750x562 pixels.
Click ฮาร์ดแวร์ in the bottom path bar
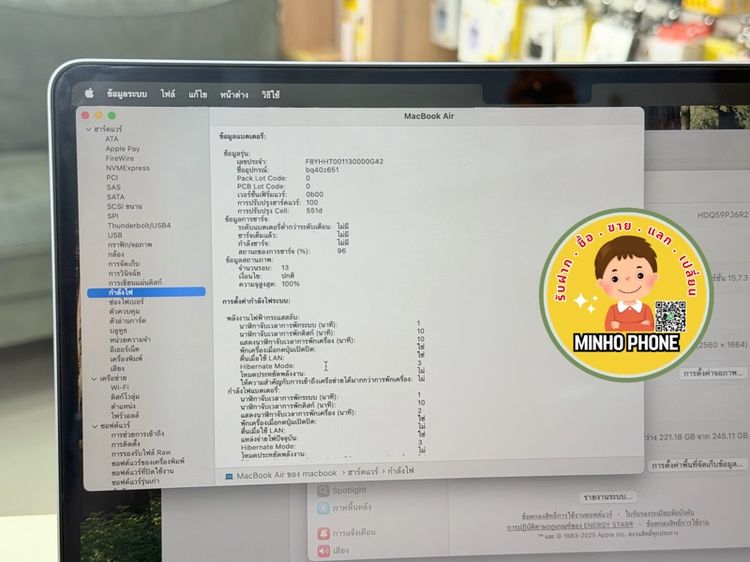click(x=363, y=472)
